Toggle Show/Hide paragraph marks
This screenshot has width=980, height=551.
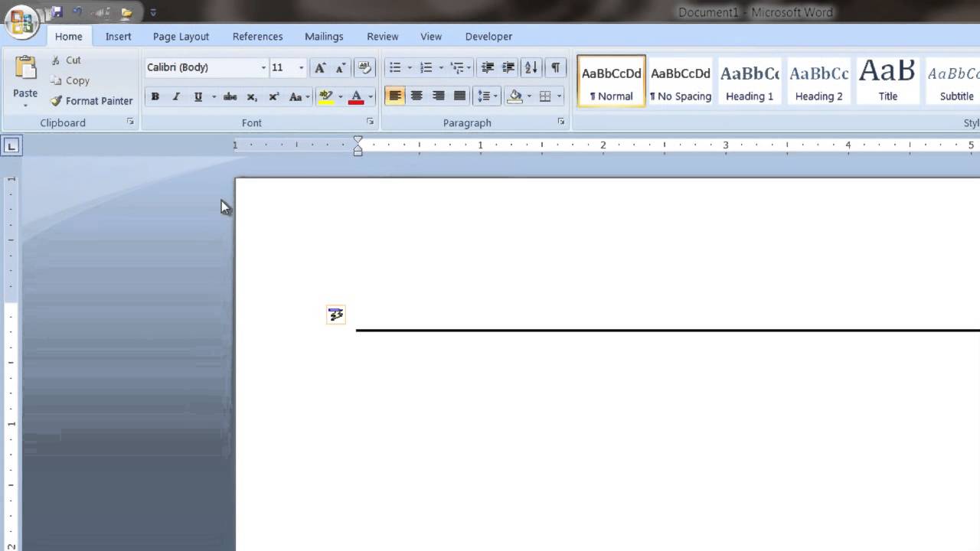coord(556,67)
